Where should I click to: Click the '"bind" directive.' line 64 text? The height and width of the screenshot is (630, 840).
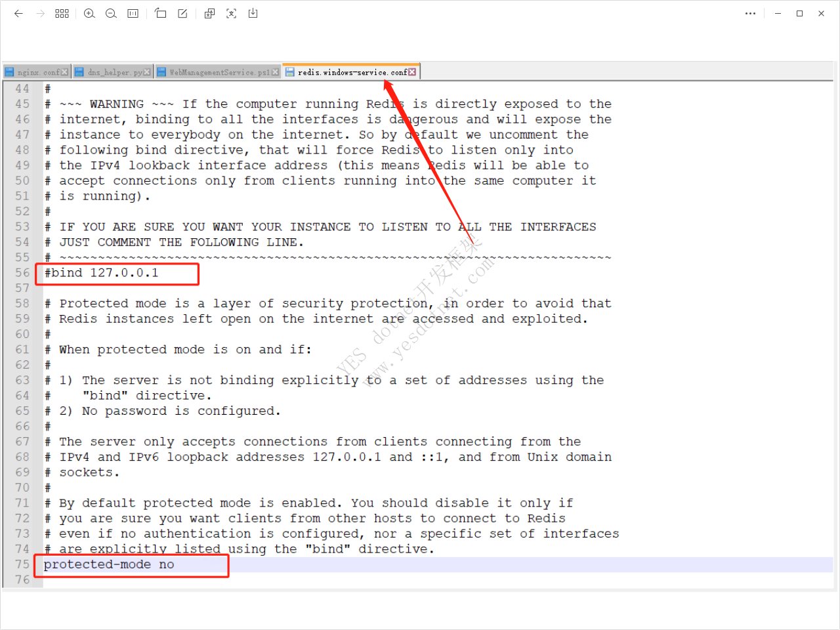(x=147, y=396)
